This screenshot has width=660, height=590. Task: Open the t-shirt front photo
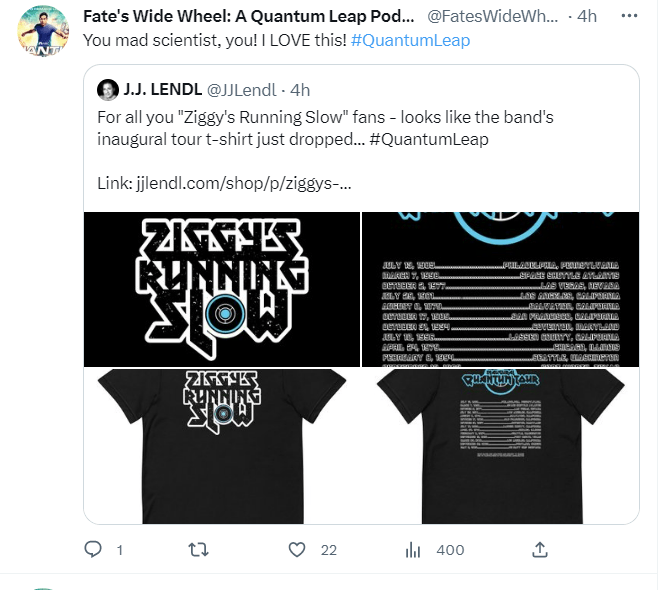point(222,446)
